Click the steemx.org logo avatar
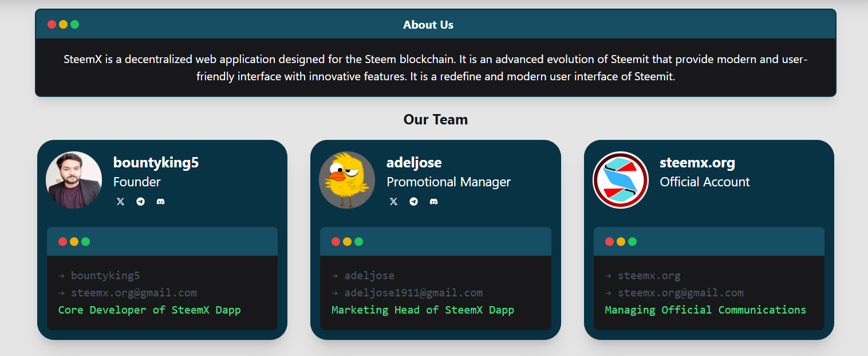Image resolution: width=868 pixels, height=356 pixels. click(621, 180)
